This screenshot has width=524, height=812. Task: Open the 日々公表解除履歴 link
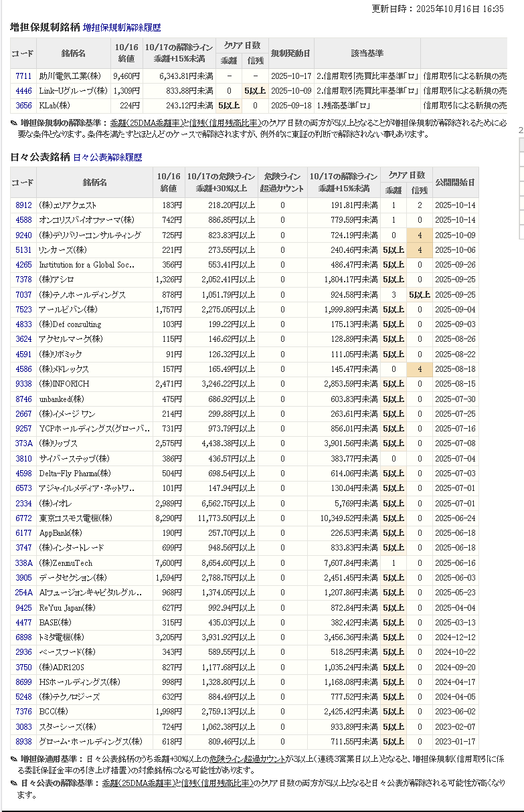pyautogui.click(x=107, y=157)
